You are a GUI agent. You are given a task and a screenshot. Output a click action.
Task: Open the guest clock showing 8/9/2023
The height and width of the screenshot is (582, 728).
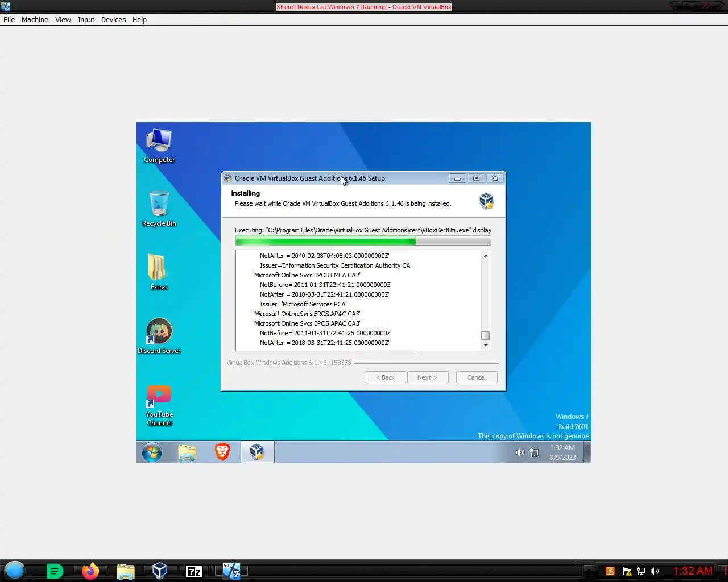pyautogui.click(x=562, y=452)
